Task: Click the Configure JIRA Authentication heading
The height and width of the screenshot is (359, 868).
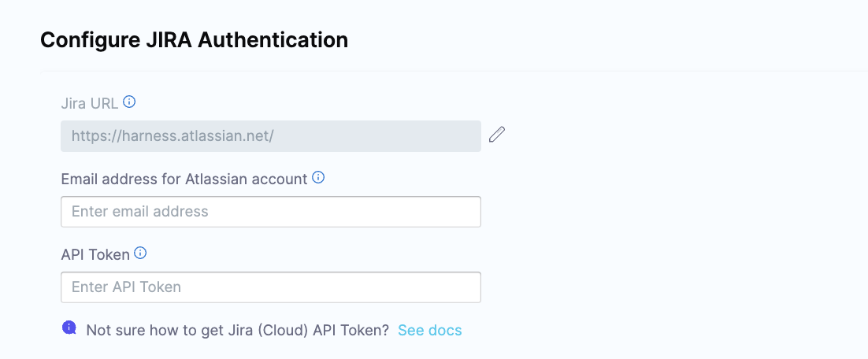Action: pos(194,39)
